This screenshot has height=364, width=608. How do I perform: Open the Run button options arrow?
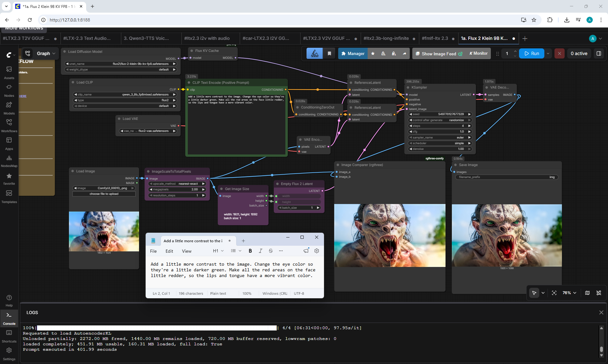click(x=548, y=53)
